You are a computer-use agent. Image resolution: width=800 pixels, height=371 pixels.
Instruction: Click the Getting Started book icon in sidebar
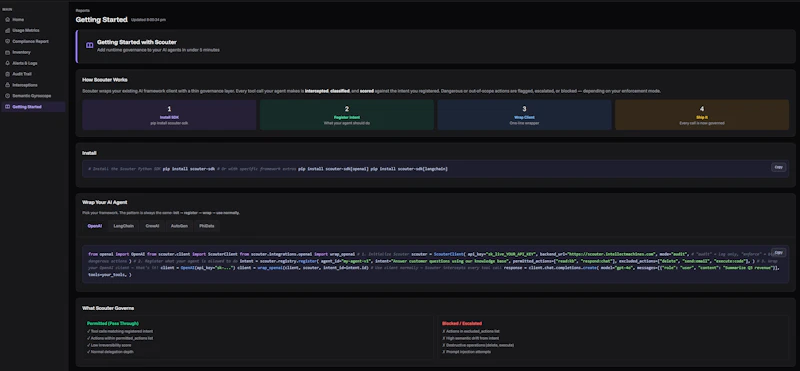(7, 107)
